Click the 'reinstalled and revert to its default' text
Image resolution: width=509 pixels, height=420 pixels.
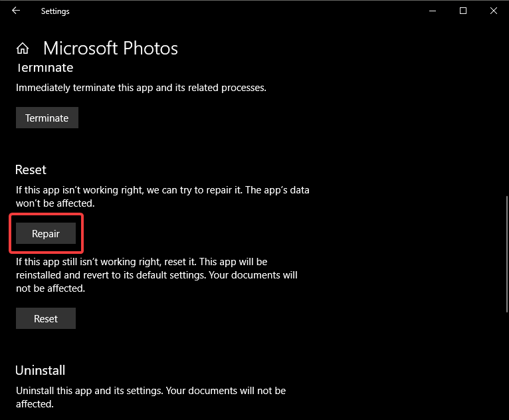point(156,275)
